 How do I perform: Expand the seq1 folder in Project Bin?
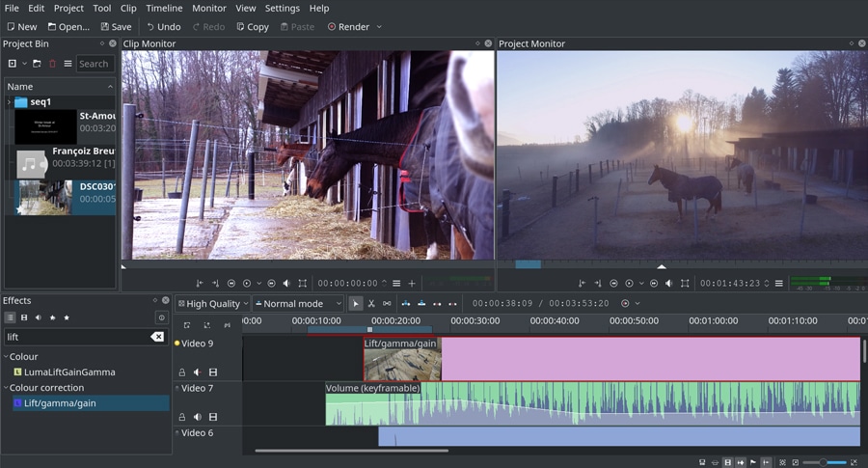coord(10,102)
